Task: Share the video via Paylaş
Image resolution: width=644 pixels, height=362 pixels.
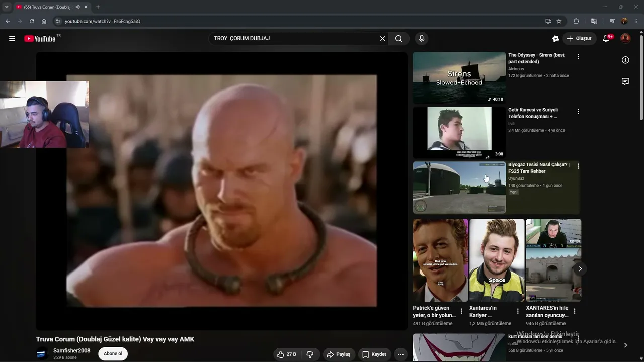Action: click(x=339, y=354)
